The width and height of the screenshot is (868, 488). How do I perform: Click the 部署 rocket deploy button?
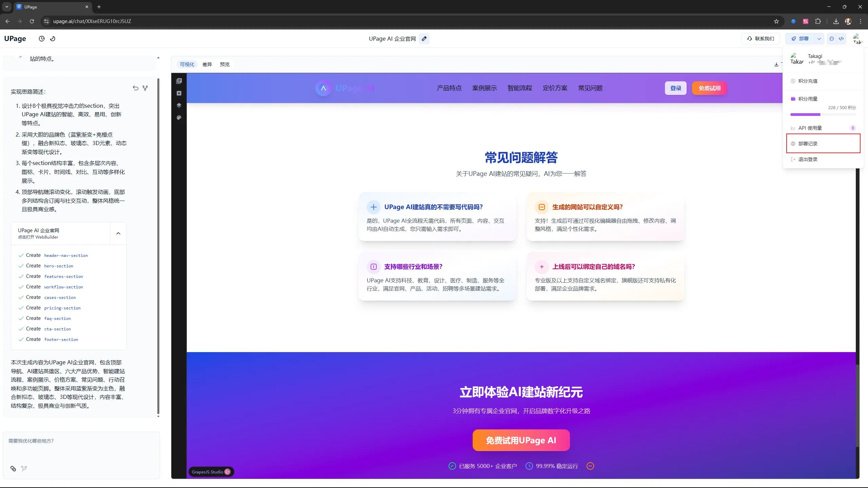coord(800,39)
